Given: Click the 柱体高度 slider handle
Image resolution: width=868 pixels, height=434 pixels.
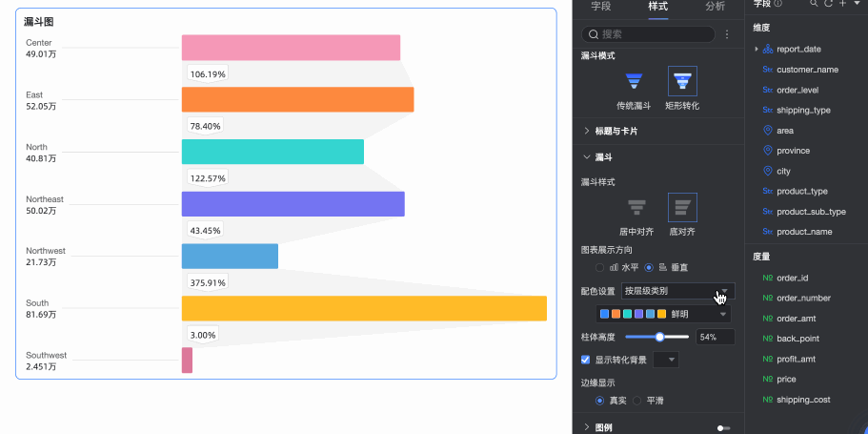Looking at the screenshot, I should point(659,337).
